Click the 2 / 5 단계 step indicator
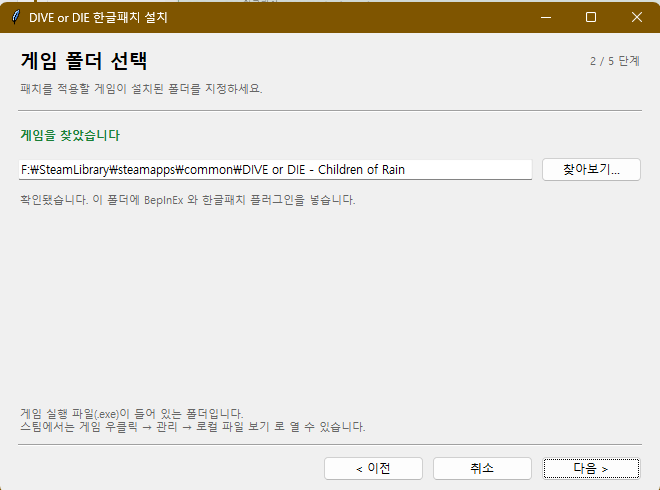The width and height of the screenshot is (660, 490). pyautogui.click(x=615, y=61)
